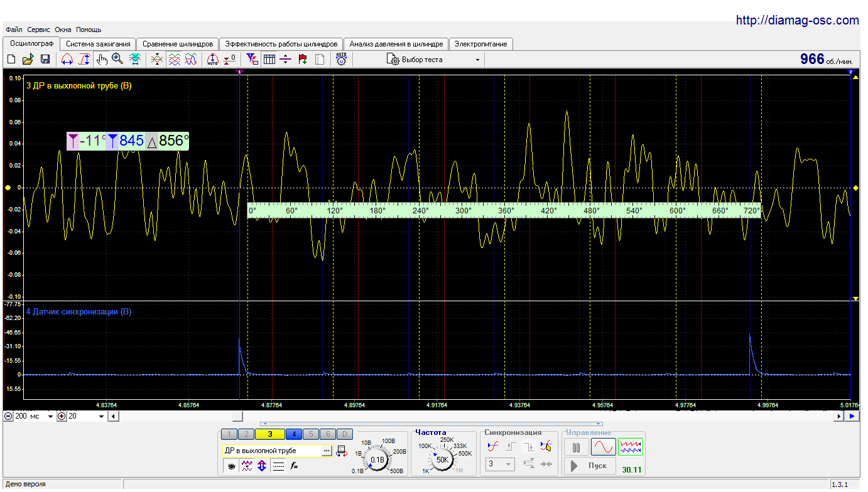The height and width of the screenshot is (492, 868).
Task: Open the Сервис menu
Action: coord(39,29)
